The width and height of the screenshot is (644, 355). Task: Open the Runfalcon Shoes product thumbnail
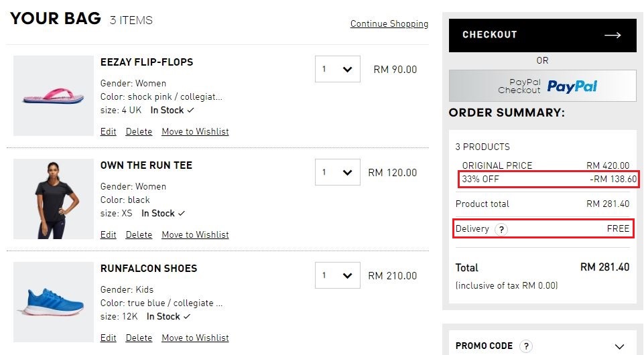click(54, 302)
